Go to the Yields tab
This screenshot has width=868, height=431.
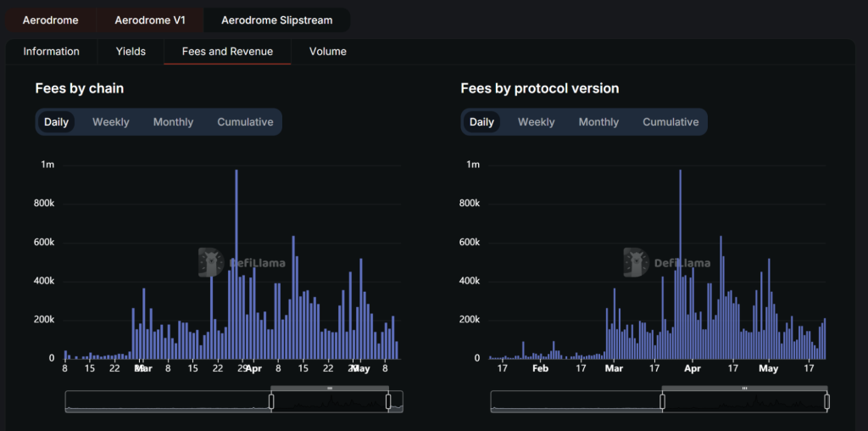pyautogui.click(x=131, y=52)
